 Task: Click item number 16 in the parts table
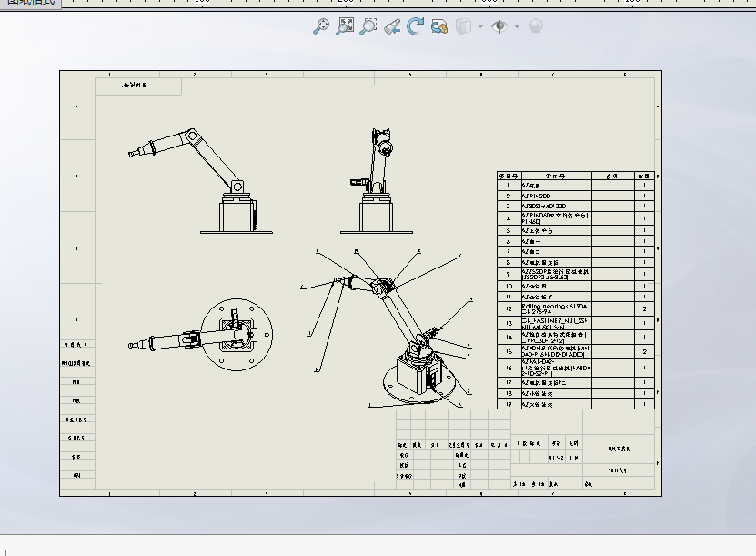coord(509,368)
